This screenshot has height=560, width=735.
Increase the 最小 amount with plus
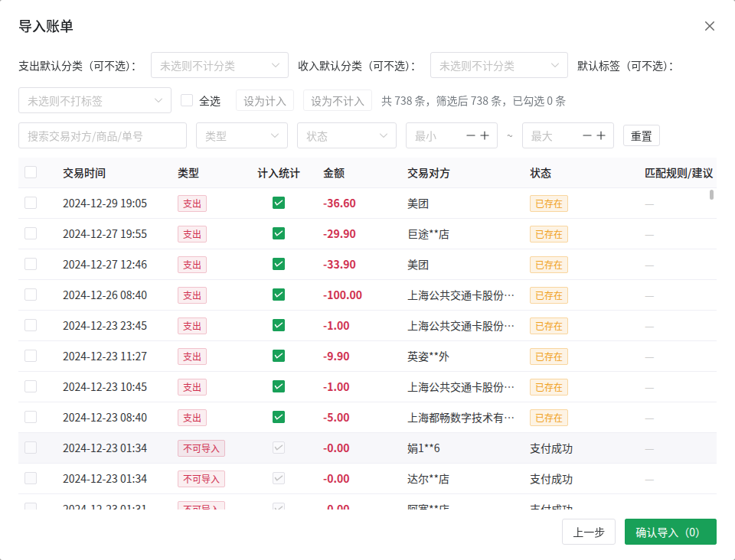coord(485,135)
